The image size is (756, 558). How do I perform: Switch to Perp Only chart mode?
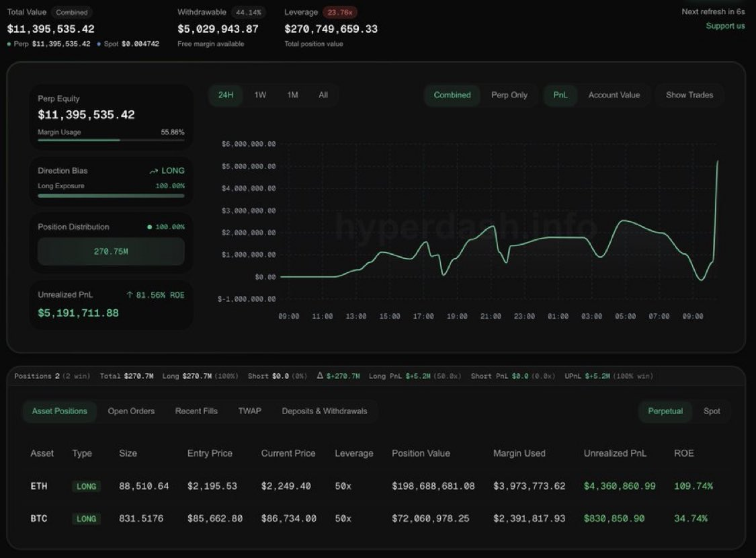(x=509, y=95)
